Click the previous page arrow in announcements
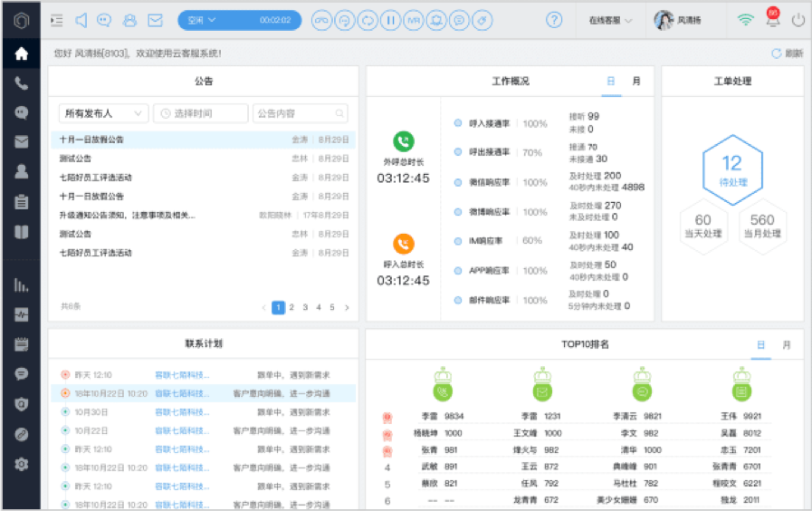The image size is (812, 511). pos(263,307)
